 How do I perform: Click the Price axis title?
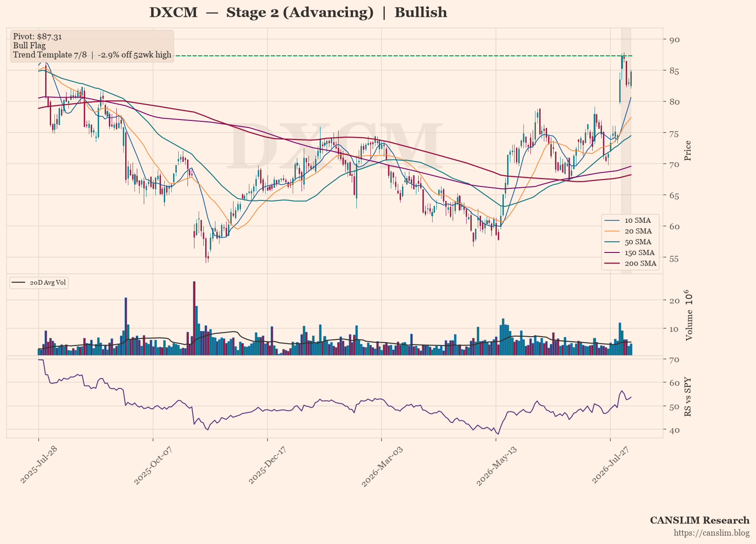pyautogui.click(x=688, y=151)
